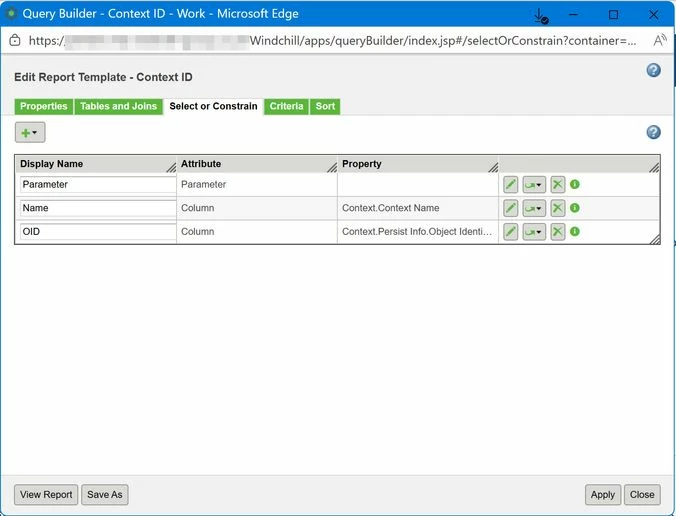The image size is (676, 516).
Task: Click the Display Name column header
Action: pos(96,164)
